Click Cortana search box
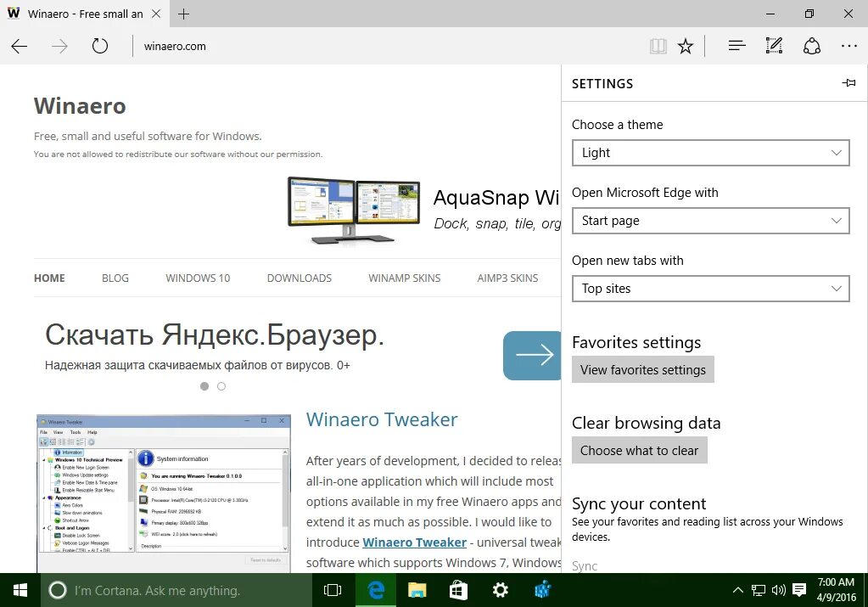The width and height of the screenshot is (868, 607). tap(176, 590)
